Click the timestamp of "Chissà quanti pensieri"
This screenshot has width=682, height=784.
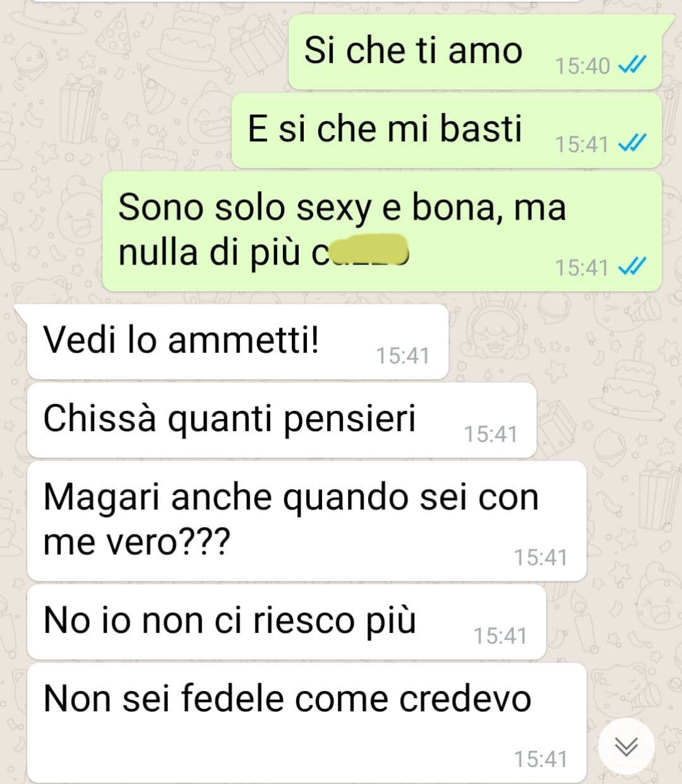491,434
